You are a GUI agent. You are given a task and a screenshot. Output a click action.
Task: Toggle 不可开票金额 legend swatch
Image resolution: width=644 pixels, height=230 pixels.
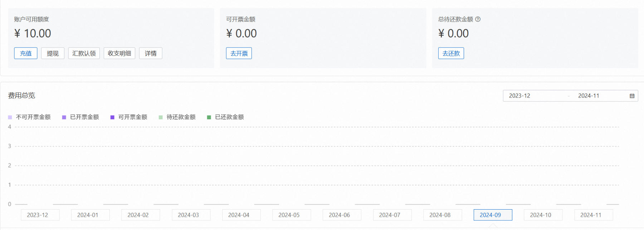10,117
